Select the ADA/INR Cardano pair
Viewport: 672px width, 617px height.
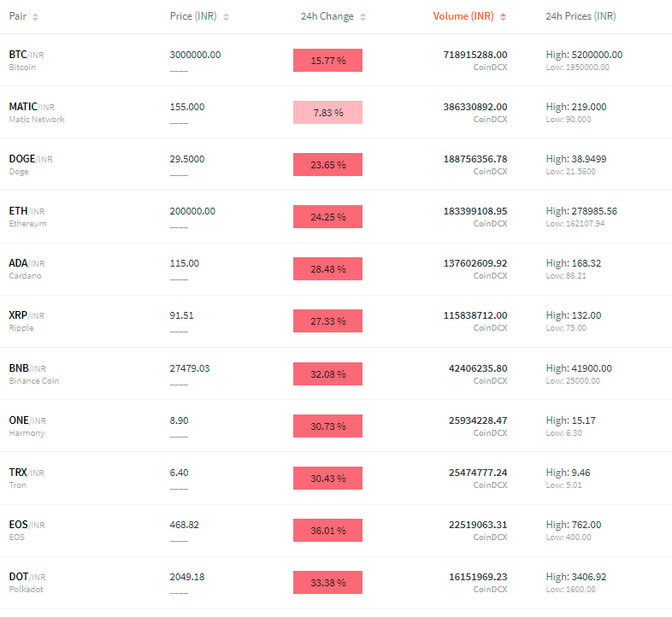(x=27, y=269)
